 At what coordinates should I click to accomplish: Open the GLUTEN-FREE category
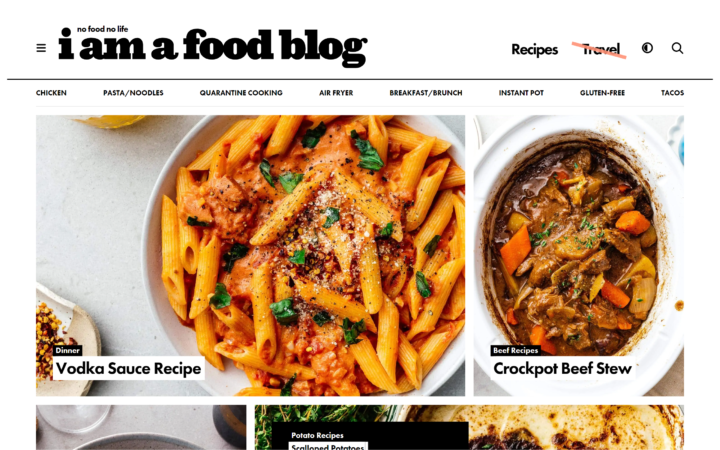602,93
